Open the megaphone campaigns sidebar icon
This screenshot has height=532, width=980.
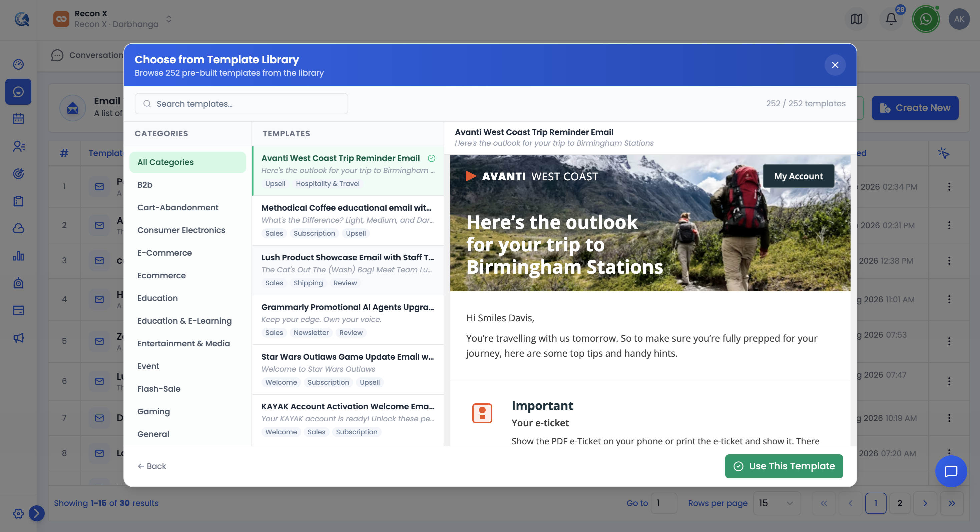[x=18, y=338]
